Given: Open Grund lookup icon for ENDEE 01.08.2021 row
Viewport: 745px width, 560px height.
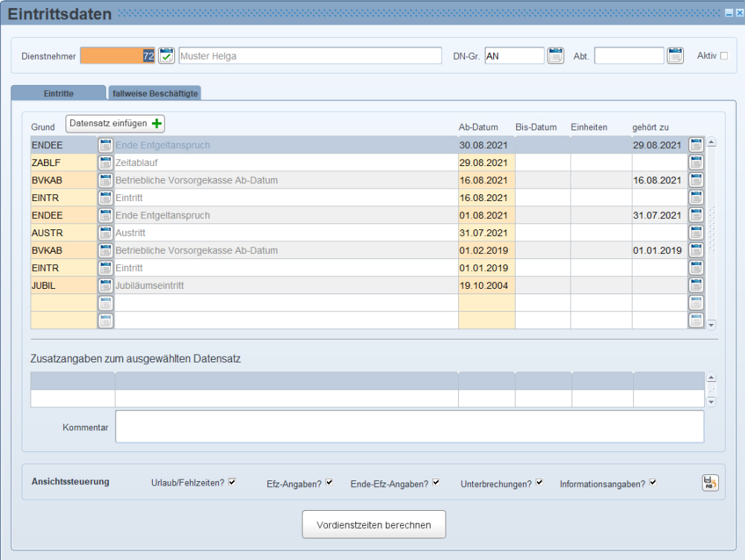Looking at the screenshot, I should click(106, 215).
